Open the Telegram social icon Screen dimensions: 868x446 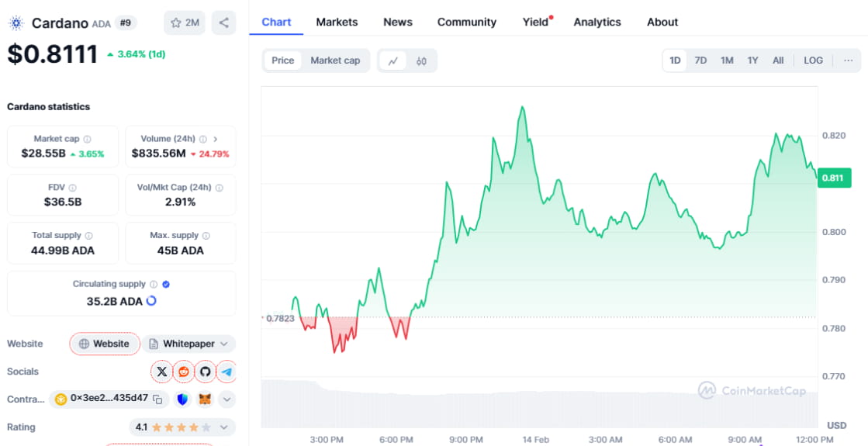[x=227, y=372]
